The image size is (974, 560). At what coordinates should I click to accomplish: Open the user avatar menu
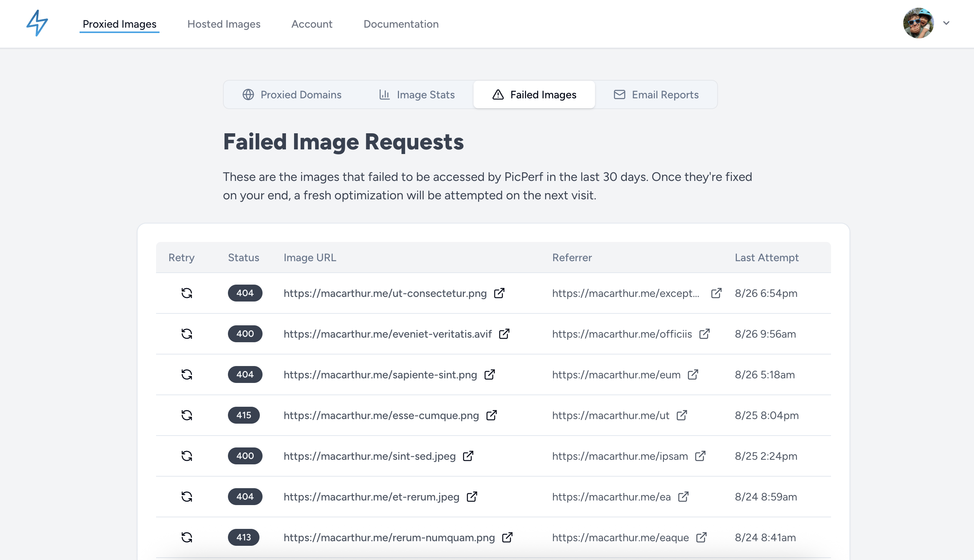coord(918,23)
